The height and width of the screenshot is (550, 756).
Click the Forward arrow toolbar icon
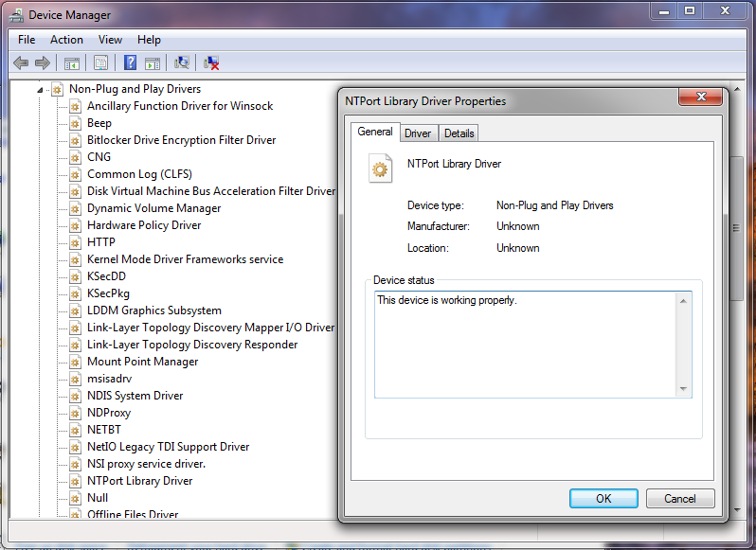pos(43,62)
